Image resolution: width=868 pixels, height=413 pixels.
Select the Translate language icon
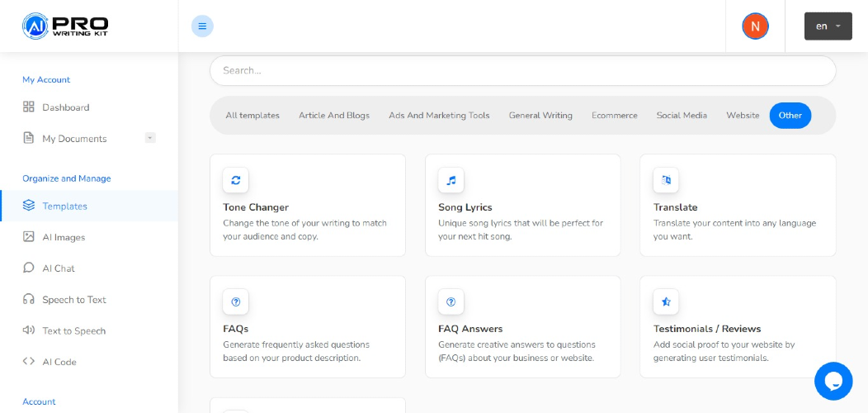point(666,180)
